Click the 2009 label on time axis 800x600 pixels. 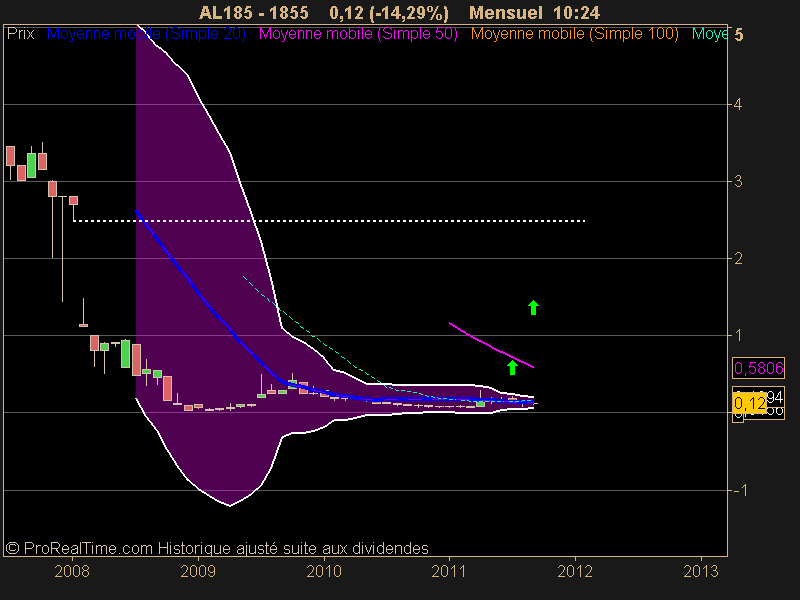(x=198, y=571)
